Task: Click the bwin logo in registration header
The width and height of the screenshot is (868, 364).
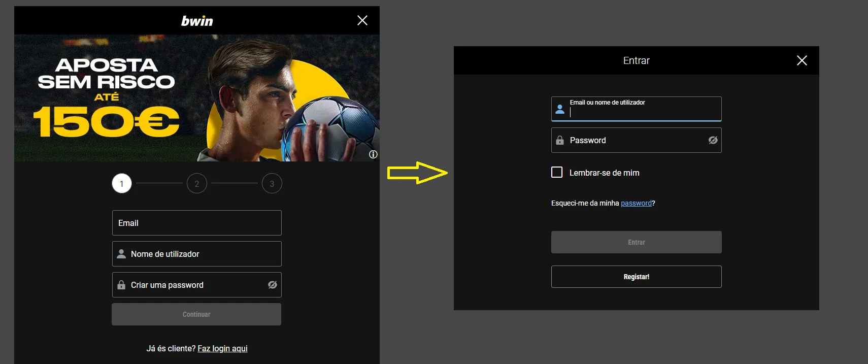Action: [x=197, y=21]
